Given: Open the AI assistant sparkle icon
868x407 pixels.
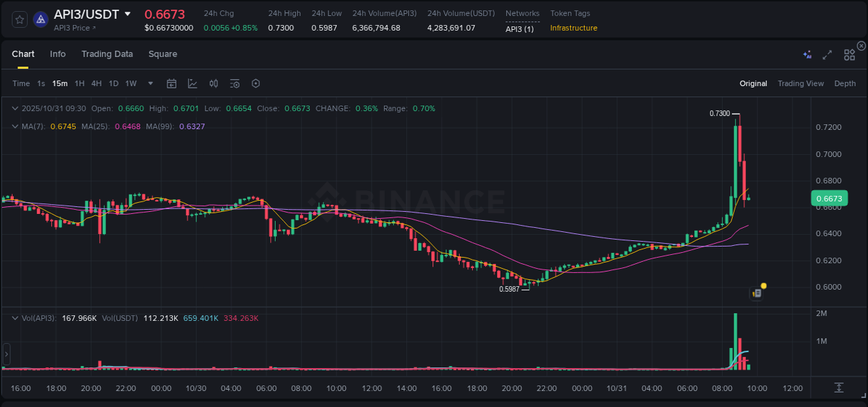Looking at the screenshot, I should tap(806, 53).
